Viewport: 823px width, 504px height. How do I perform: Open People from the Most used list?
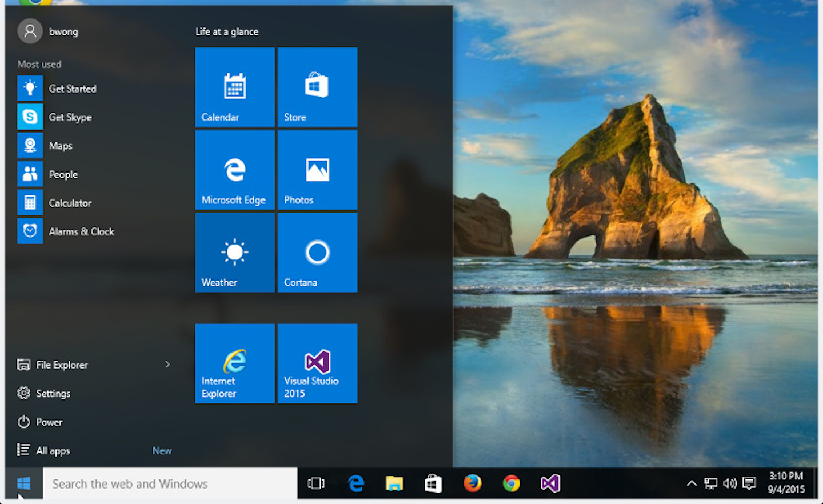click(94, 174)
